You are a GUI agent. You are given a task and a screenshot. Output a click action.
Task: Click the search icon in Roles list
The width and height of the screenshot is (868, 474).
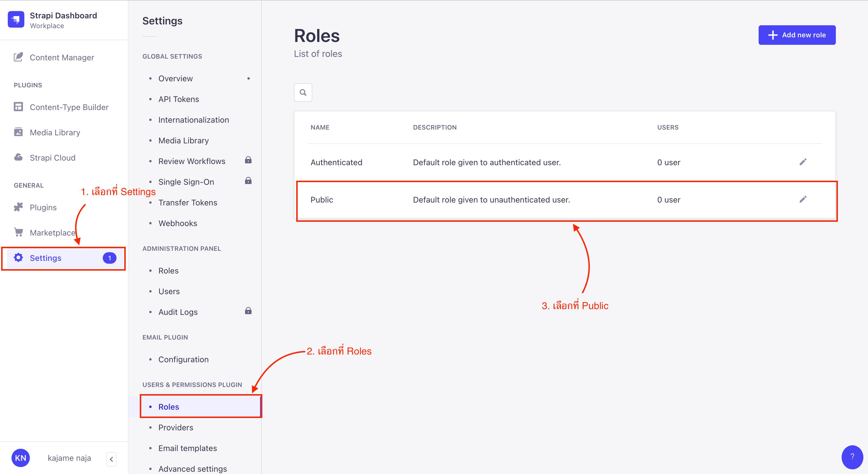[x=303, y=92]
